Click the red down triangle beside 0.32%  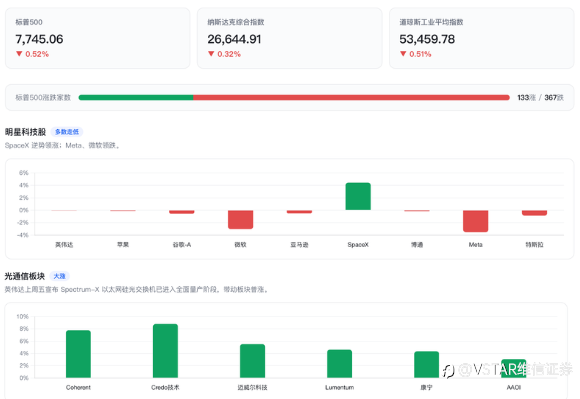(211, 54)
